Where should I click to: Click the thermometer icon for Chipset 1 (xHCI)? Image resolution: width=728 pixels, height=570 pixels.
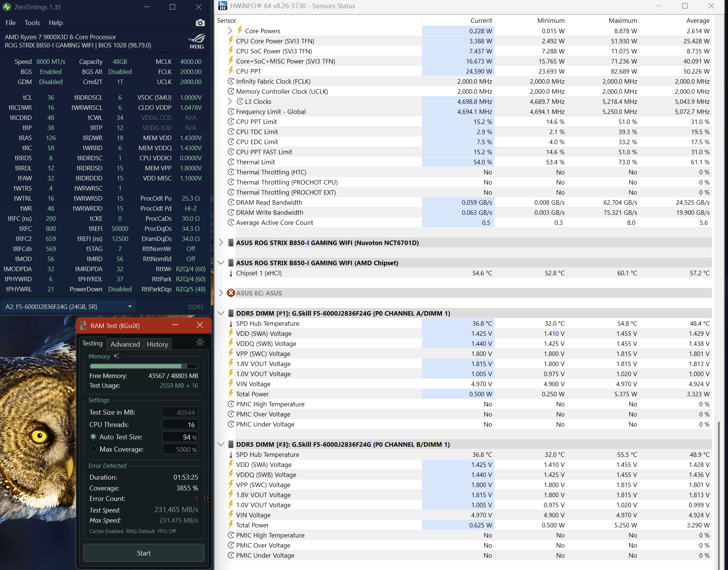[231, 273]
